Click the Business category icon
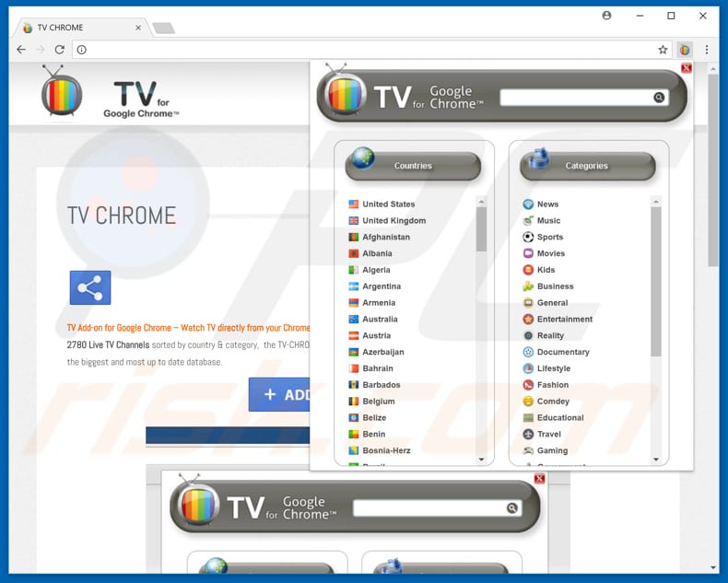Viewport: 728px width, 583px height. point(528,286)
